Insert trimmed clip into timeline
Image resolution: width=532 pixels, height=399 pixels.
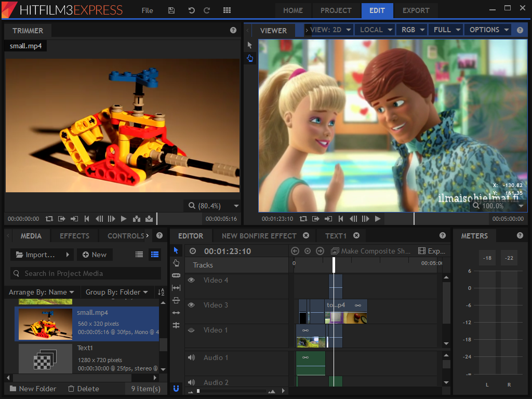137,219
